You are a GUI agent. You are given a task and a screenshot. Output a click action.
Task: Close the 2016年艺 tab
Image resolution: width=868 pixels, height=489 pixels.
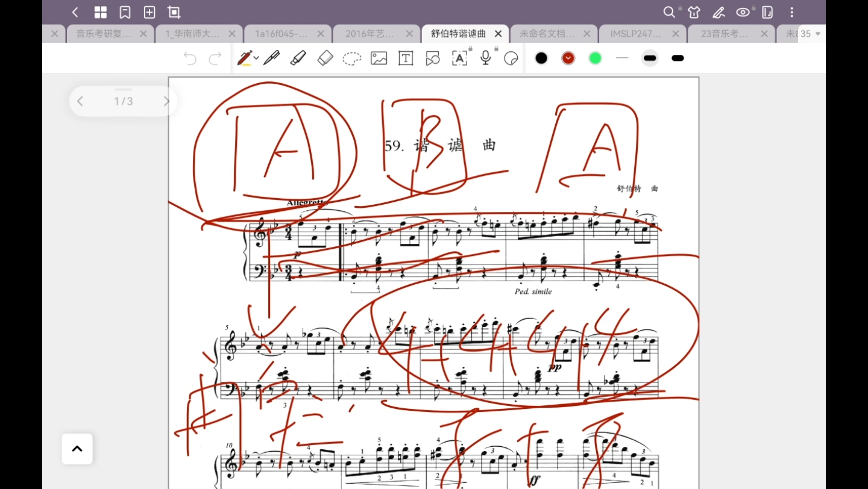click(x=409, y=34)
